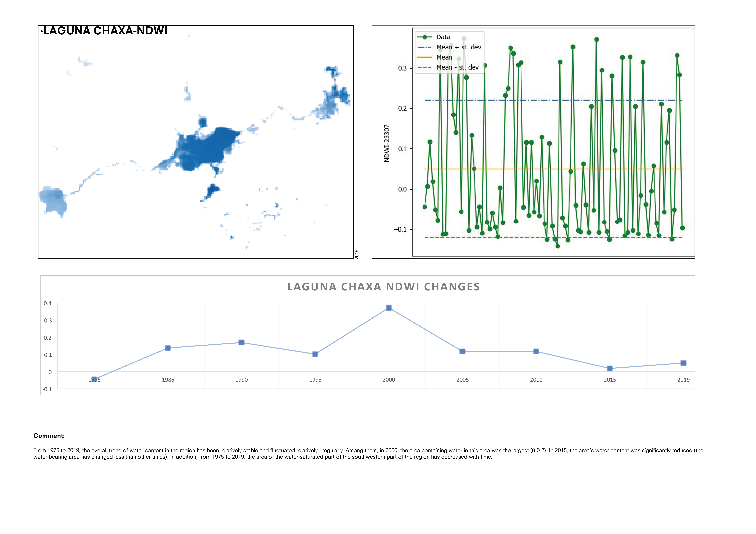The width and height of the screenshot is (756, 534).
Task: Click the −0.1 tick label on time series
Action: coord(400,229)
